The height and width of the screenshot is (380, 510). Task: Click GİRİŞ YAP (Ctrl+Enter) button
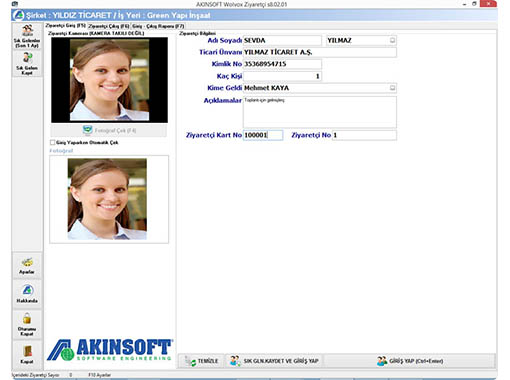(410, 361)
